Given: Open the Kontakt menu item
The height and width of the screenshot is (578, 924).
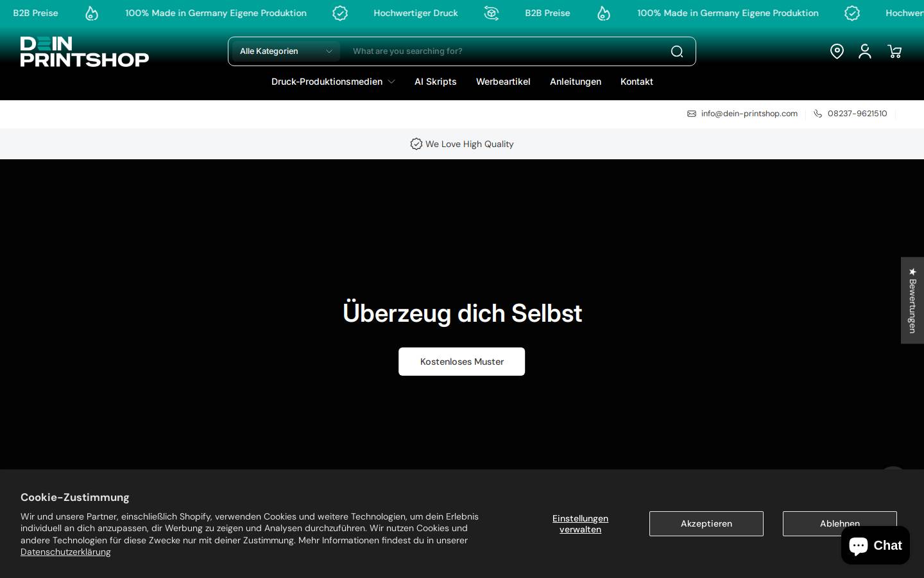Looking at the screenshot, I should (x=637, y=82).
